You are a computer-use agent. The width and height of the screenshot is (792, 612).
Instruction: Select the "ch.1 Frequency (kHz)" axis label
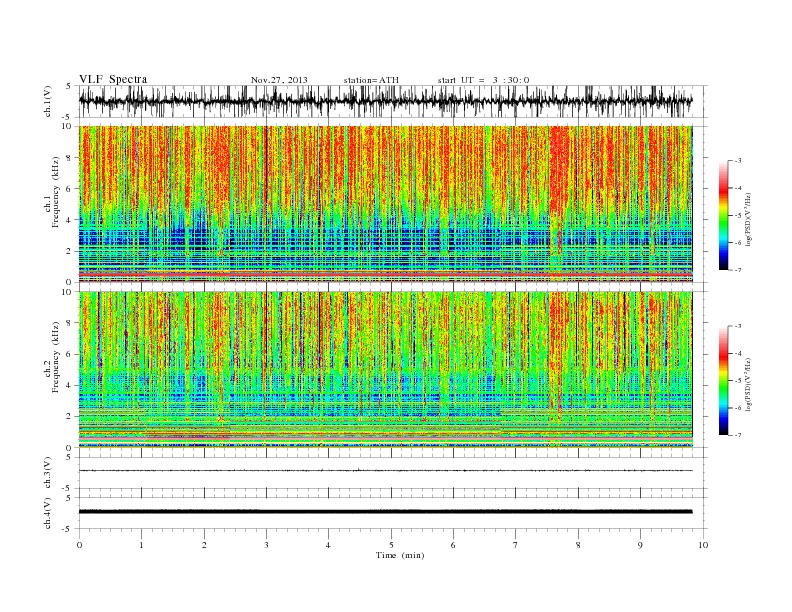[x=52, y=192]
